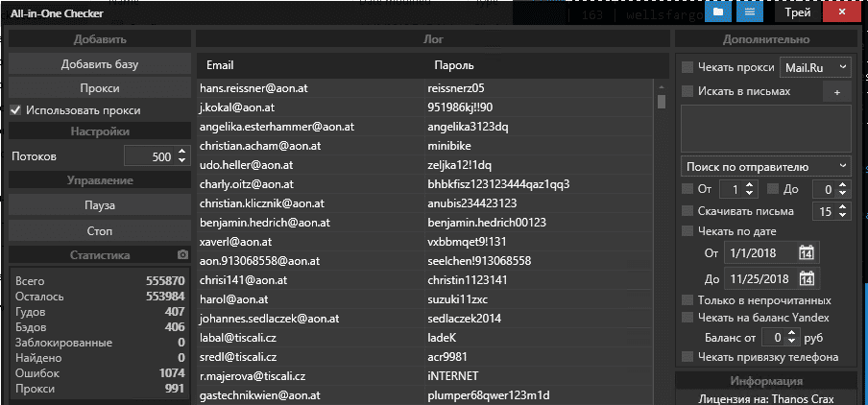This screenshot has height=405, width=868.
Task: Click the plus button beside Искать в письмах
Action: click(837, 92)
